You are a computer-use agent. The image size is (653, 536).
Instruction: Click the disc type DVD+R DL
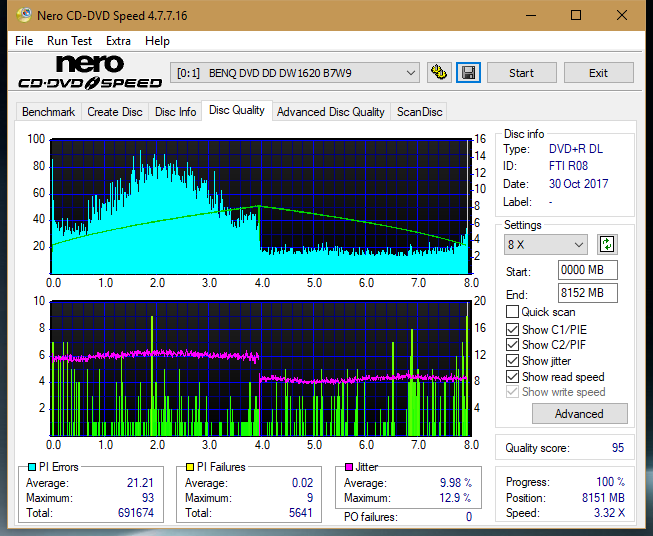click(x=576, y=149)
